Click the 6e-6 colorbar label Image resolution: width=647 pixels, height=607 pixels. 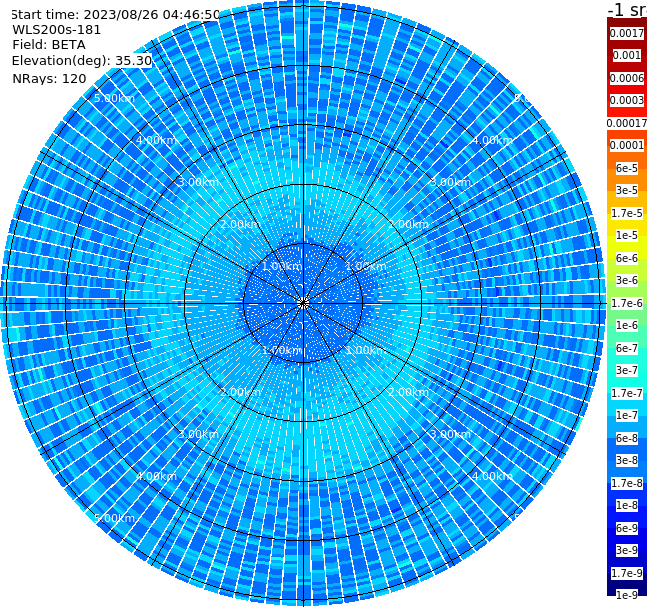pyautogui.click(x=627, y=258)
